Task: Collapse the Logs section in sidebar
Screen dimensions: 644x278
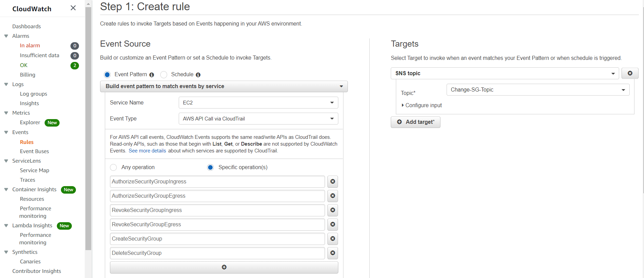Action: pos(6,84)
